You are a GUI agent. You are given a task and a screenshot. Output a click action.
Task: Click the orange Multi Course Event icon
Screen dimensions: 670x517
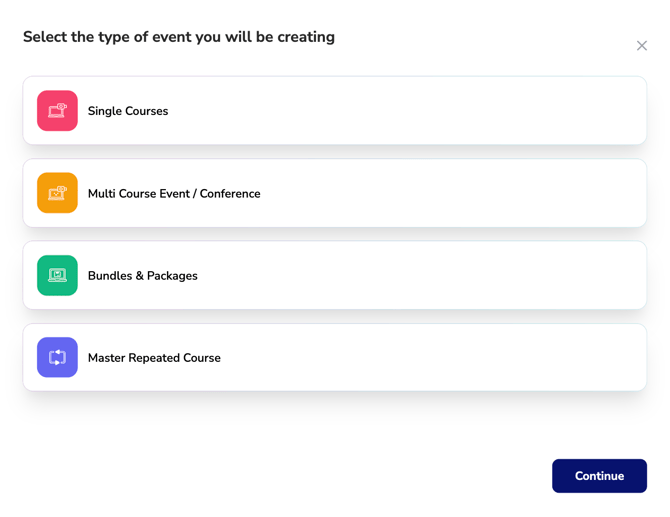[57, 193]
